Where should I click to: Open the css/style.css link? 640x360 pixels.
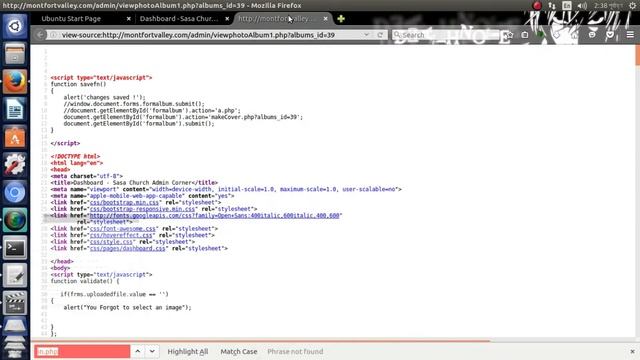pyautogui.click(x=111, y=242)
